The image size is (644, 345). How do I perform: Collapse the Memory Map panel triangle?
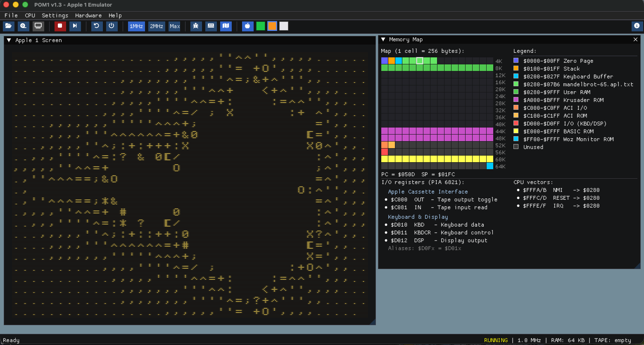[383, 40]
